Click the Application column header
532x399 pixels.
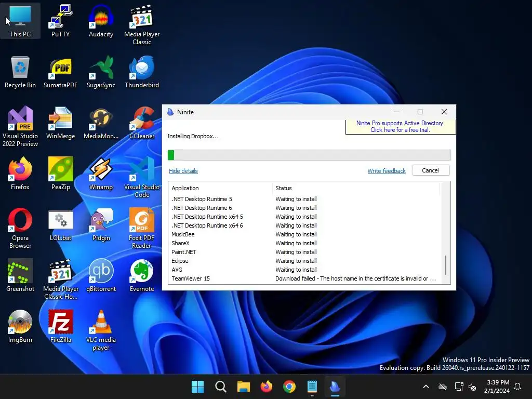click(x=220, y=188)
